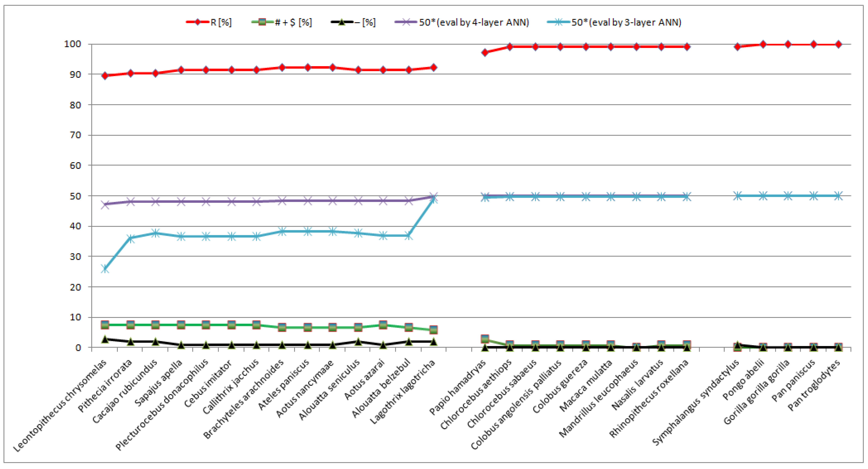Viewport: 868px width, 469px height.
Task: Click the '– [%]' legend entry
Action: click(353, 22)
